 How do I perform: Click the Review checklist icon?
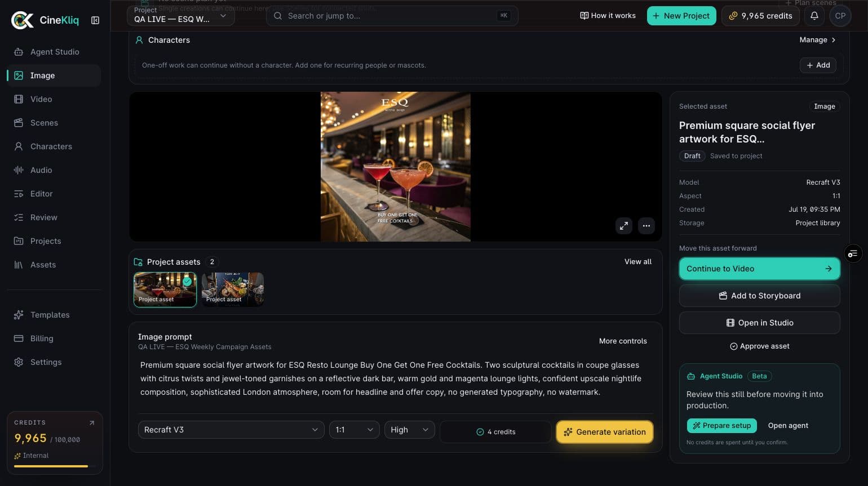(19, 217)
